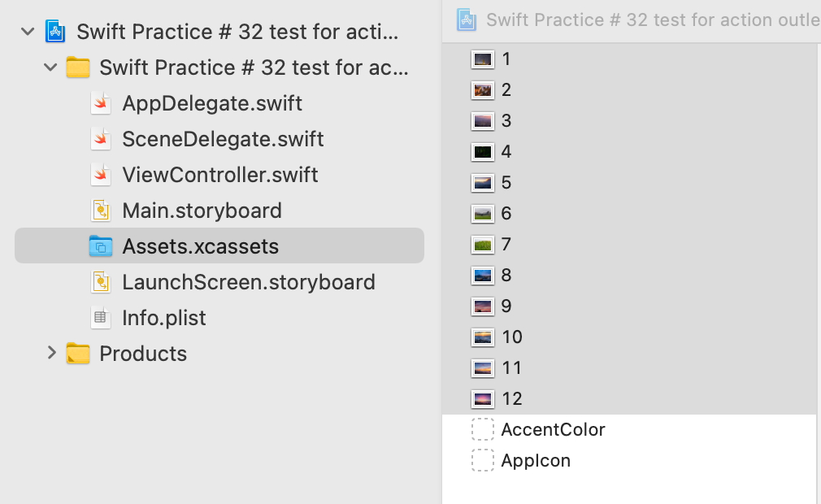Select Main.storyboard in the project navigator

pos(202,211)
